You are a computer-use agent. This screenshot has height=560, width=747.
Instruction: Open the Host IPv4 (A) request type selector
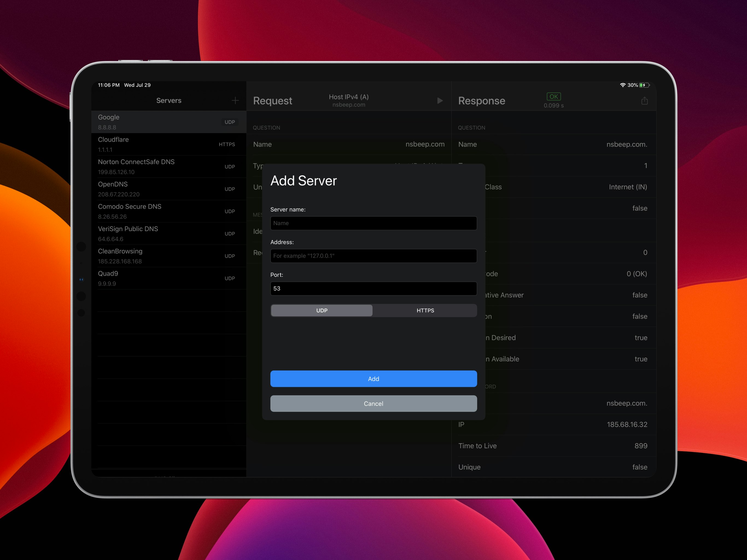click(349, 100)
